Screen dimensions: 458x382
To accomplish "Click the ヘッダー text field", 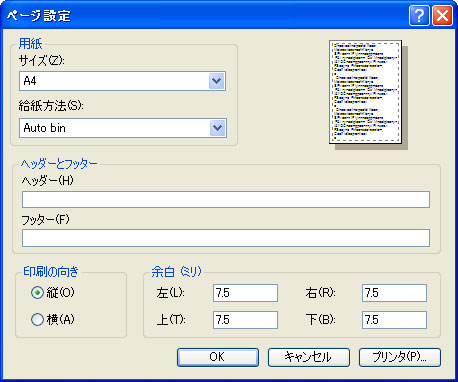I will pos(226,199).
